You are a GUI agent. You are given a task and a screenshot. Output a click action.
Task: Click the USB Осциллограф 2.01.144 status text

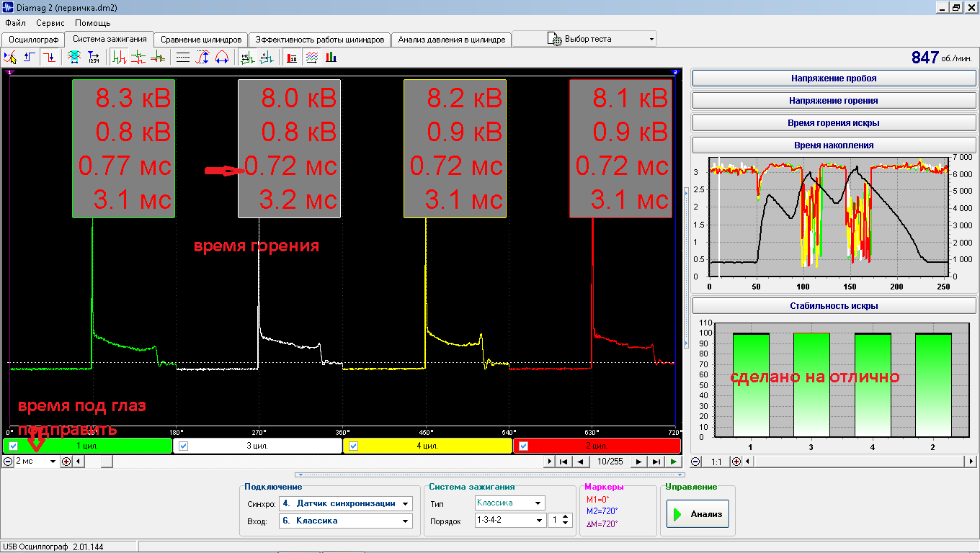53,547
